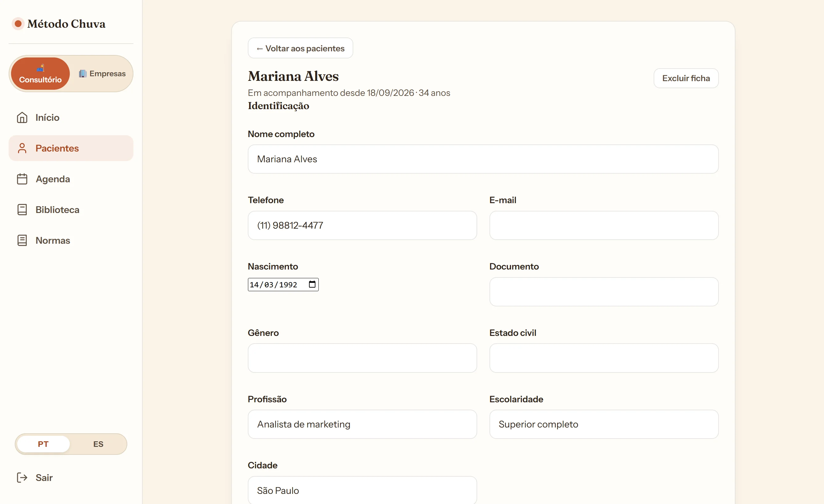Focus the Escolaridade field

click(x=604, y=424)
